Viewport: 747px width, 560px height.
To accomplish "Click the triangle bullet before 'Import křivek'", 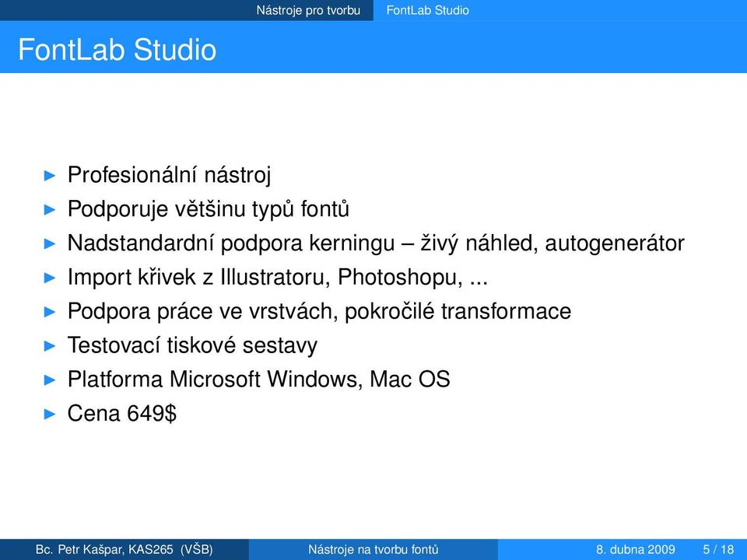I will click(50, 278).
